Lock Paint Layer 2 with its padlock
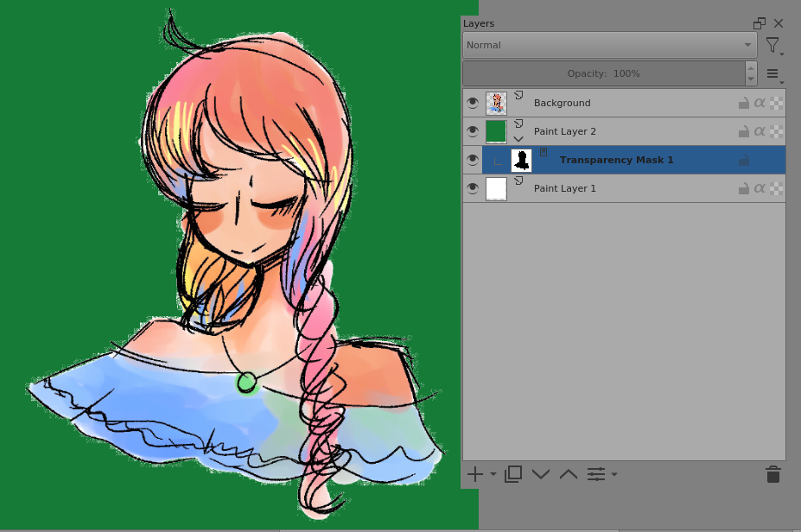 [744, 132]
